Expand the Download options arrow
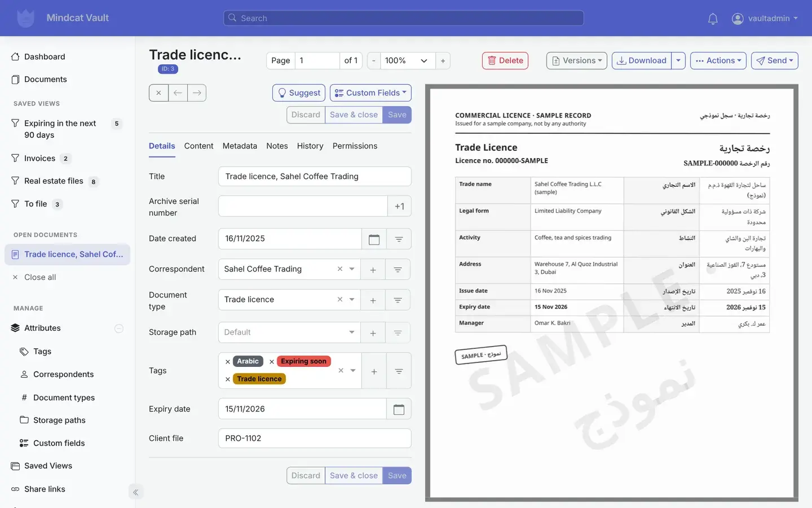 click(678, 60)
